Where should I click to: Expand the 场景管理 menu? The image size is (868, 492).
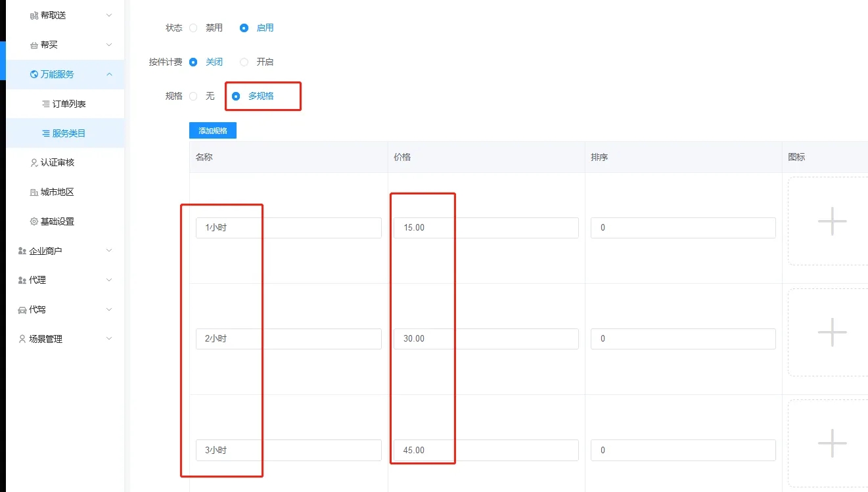tap(109, 339)
